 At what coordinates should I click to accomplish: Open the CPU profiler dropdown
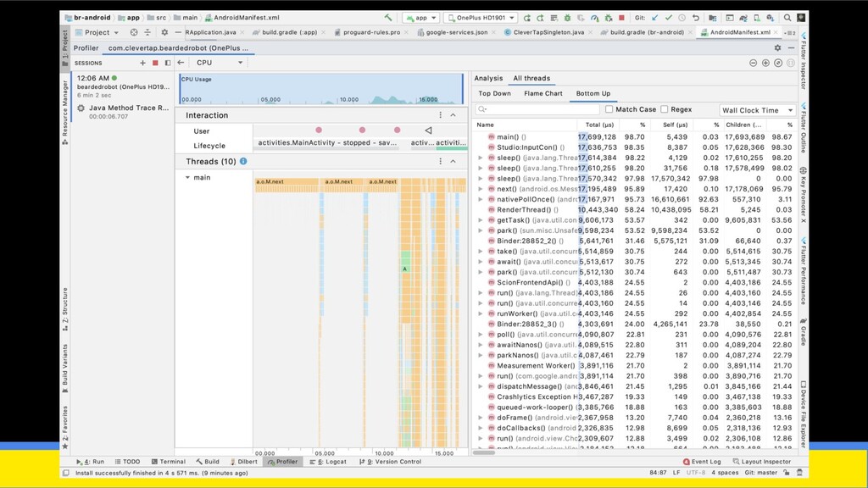coord(220,63)
